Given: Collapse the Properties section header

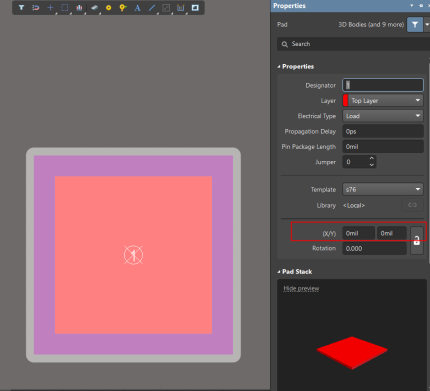Looking at the screenshot, I should [296, 66].
